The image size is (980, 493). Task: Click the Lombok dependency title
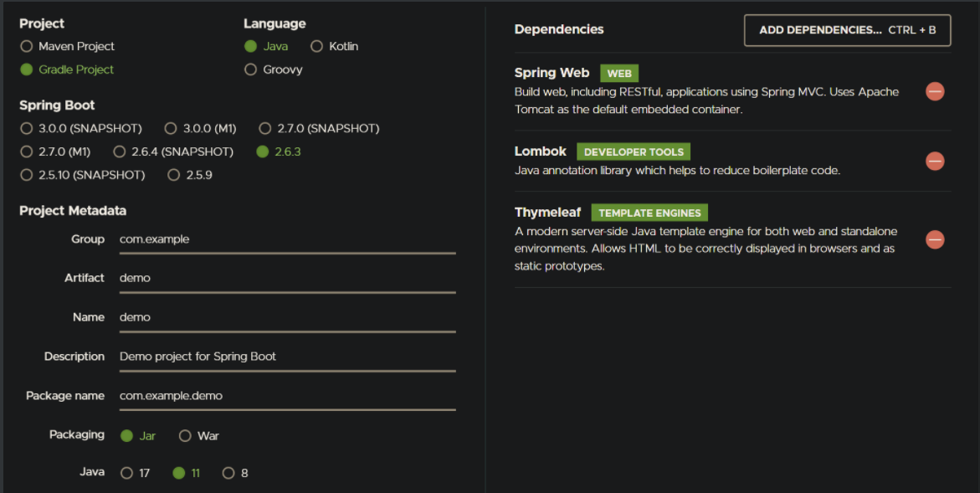(540, 151)
